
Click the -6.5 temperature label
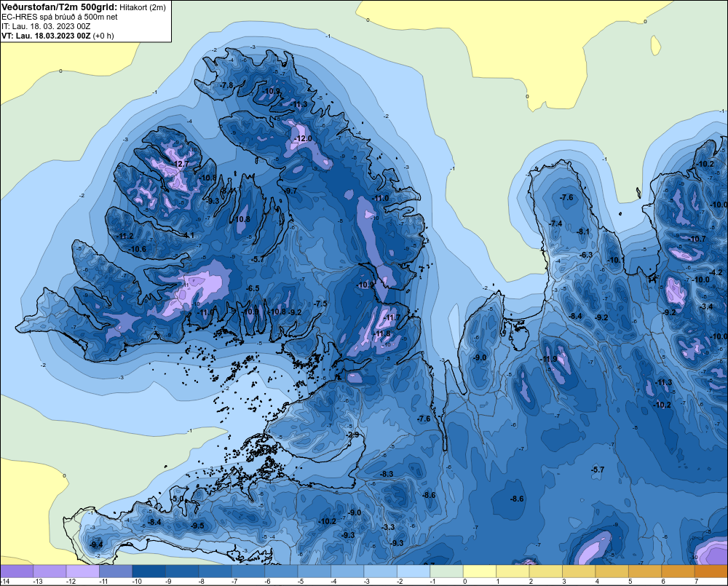pos(252,288)
